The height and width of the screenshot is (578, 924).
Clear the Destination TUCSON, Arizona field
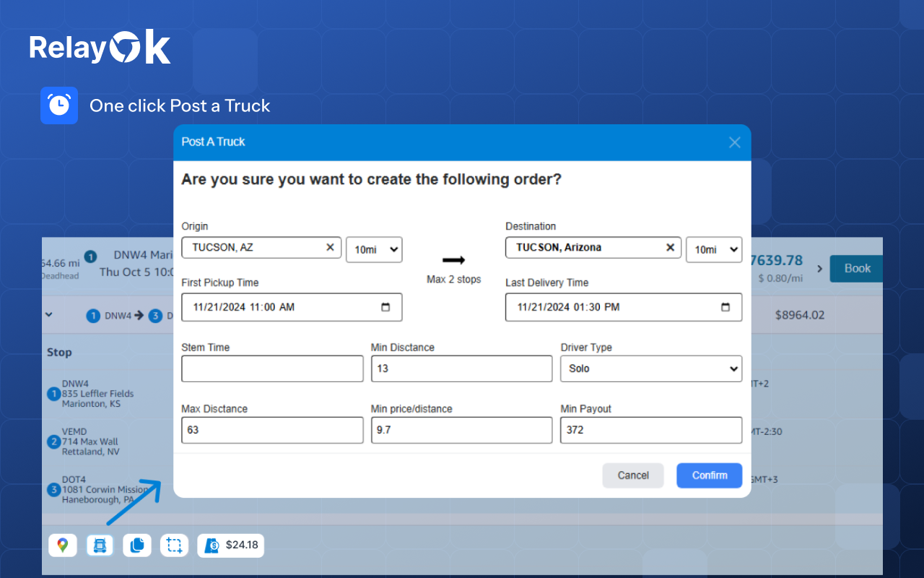pyautogui.click(x=670, y=247)
